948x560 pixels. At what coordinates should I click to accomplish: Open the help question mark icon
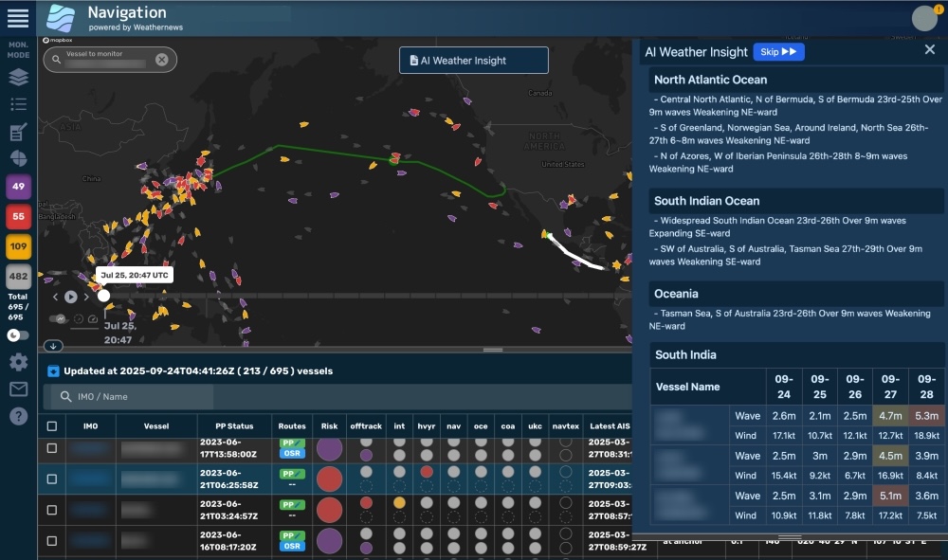pyautogui.click(x=18, y=416)
